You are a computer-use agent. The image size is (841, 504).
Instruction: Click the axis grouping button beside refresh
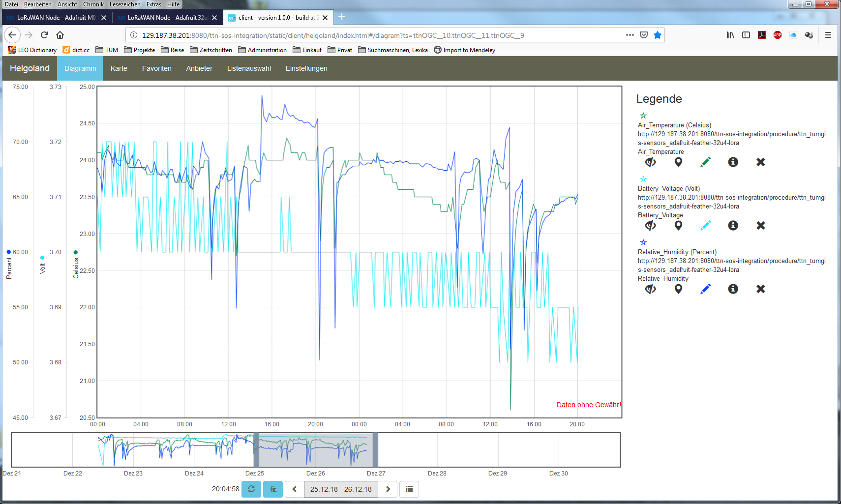click(x=273, y=489)
